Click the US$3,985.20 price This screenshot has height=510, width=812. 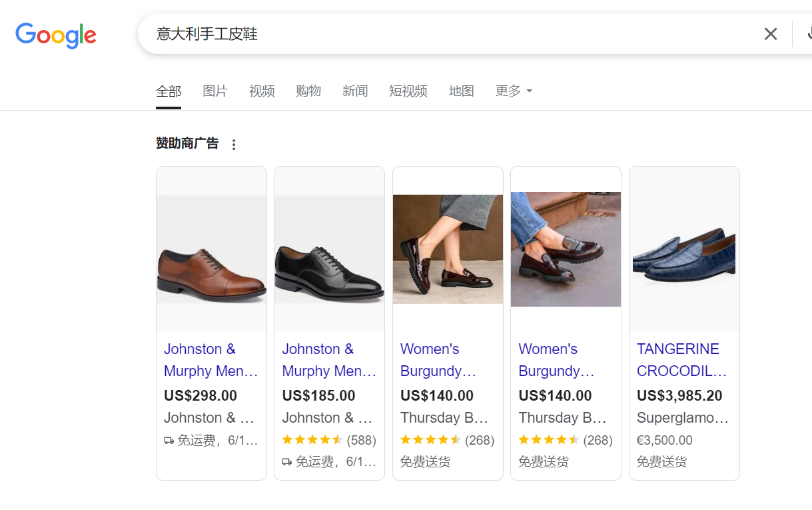(x=679, y=395)
